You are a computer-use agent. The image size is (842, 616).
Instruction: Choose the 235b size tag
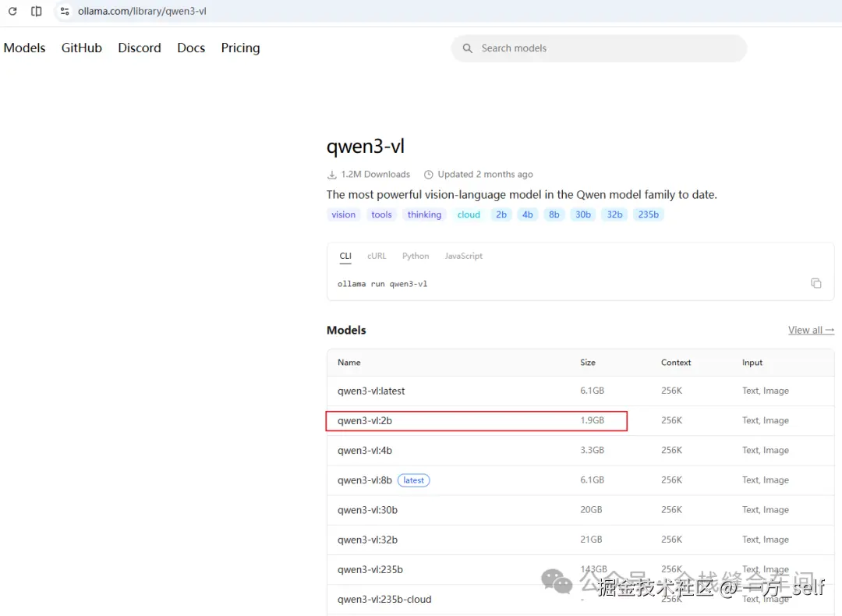[649, 214]
